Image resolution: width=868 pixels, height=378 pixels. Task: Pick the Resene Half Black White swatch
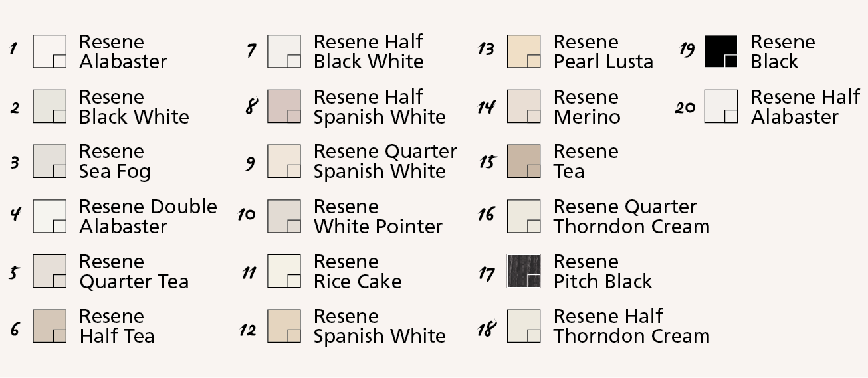[284, 51]
